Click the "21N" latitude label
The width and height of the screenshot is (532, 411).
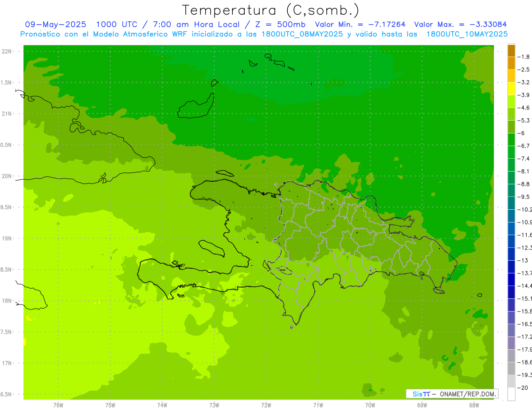tap(7, 114)
